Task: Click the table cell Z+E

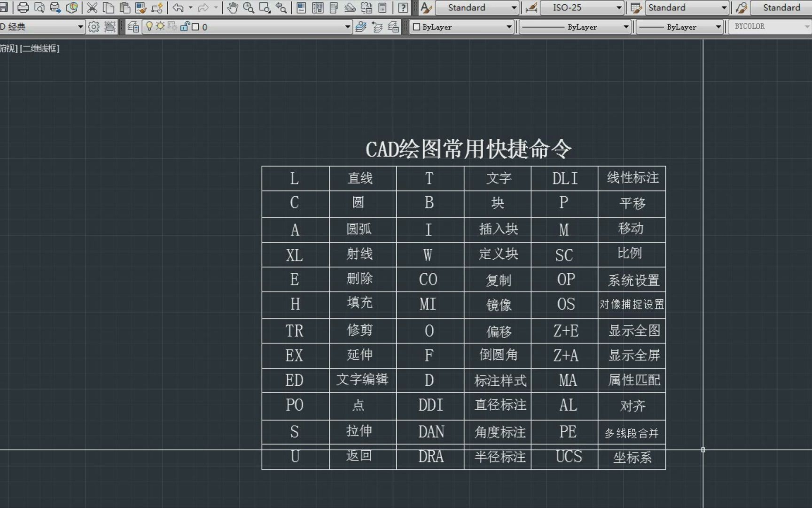Action: point(566,331)
